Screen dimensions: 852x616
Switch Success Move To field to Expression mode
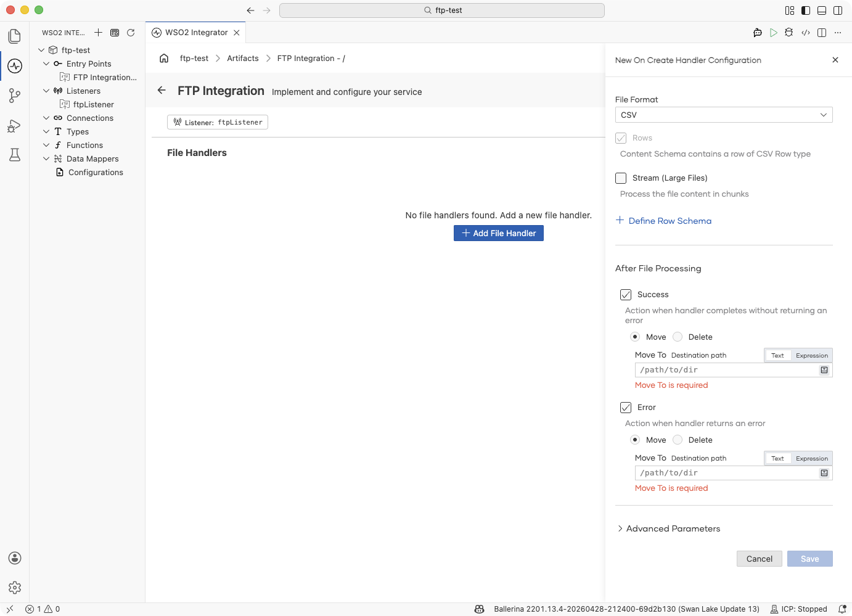[x=812, y=355]
